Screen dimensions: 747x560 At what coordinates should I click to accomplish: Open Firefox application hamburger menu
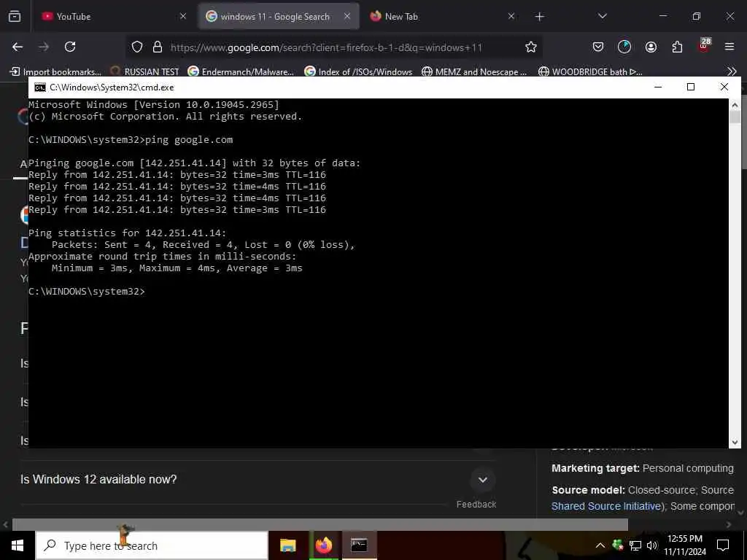(729, 47)
